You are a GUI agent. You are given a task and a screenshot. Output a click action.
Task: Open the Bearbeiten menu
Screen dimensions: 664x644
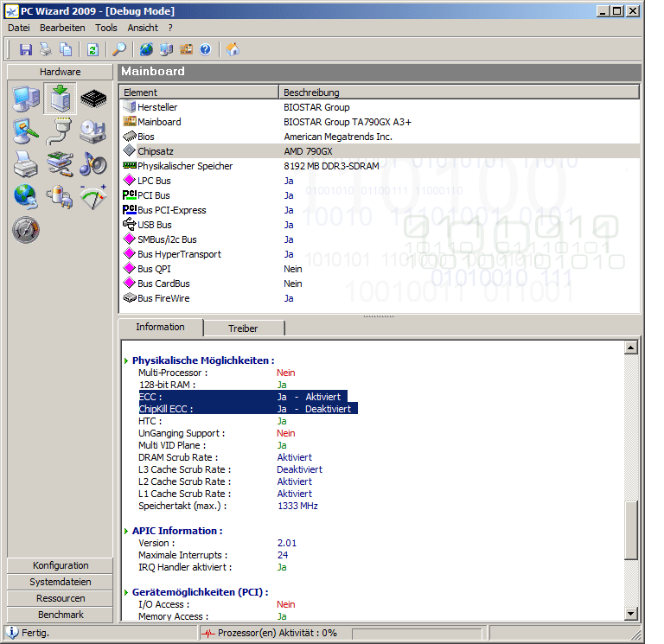pos(62,28)
